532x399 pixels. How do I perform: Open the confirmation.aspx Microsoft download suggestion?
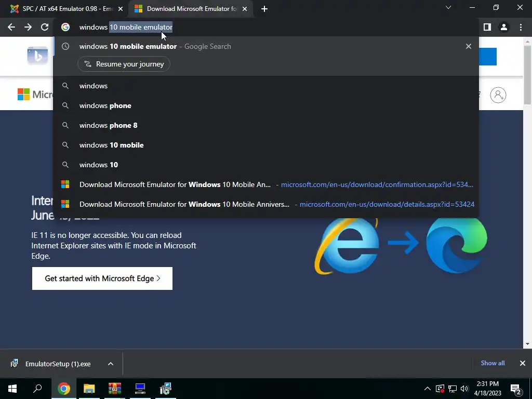click(266, 184)
